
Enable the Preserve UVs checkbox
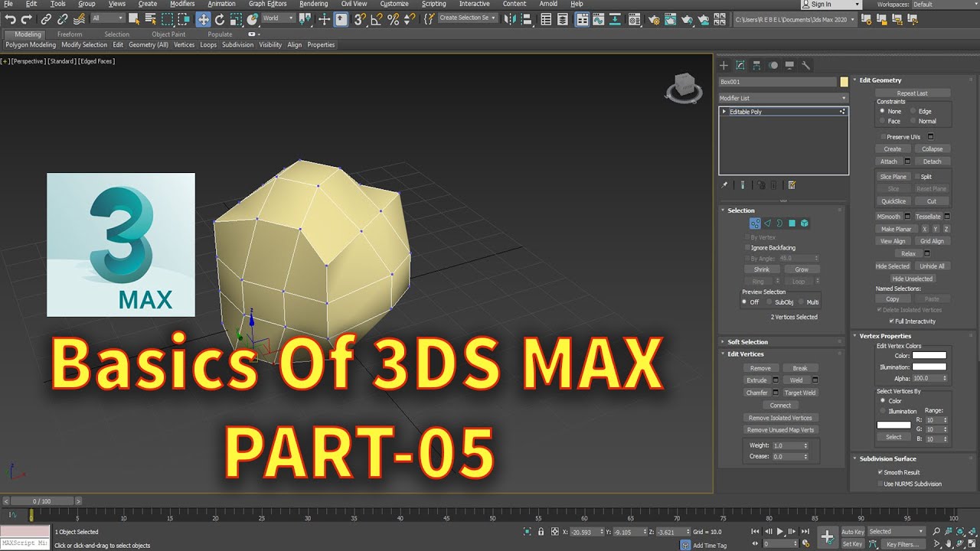coord(883,137)
